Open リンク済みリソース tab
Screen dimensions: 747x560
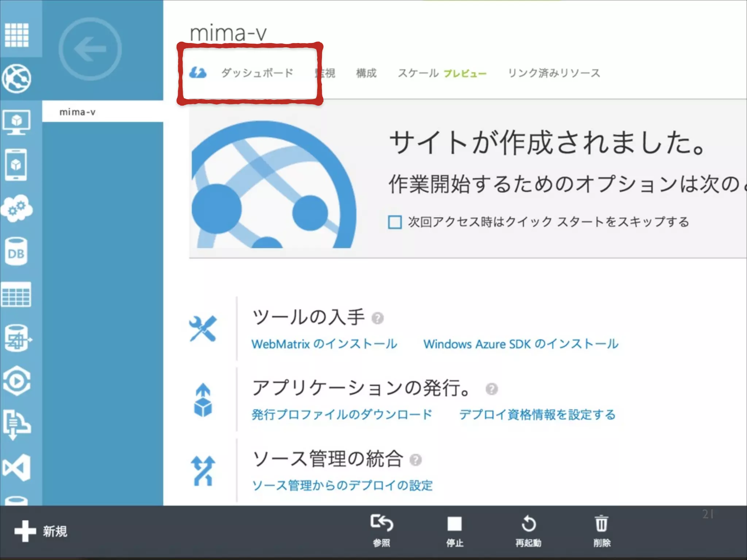pos(554,73)
